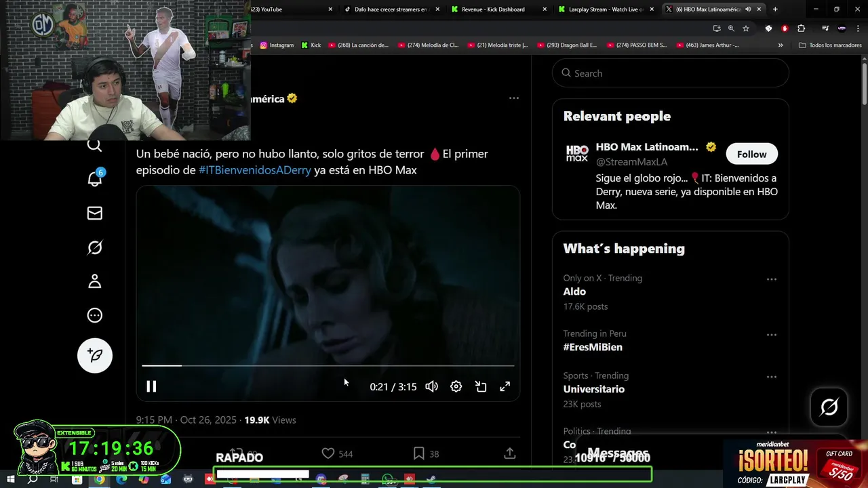The image size is (868, 488).
Task: Switch to the YouTube browser tab
Action: point(292,9)
